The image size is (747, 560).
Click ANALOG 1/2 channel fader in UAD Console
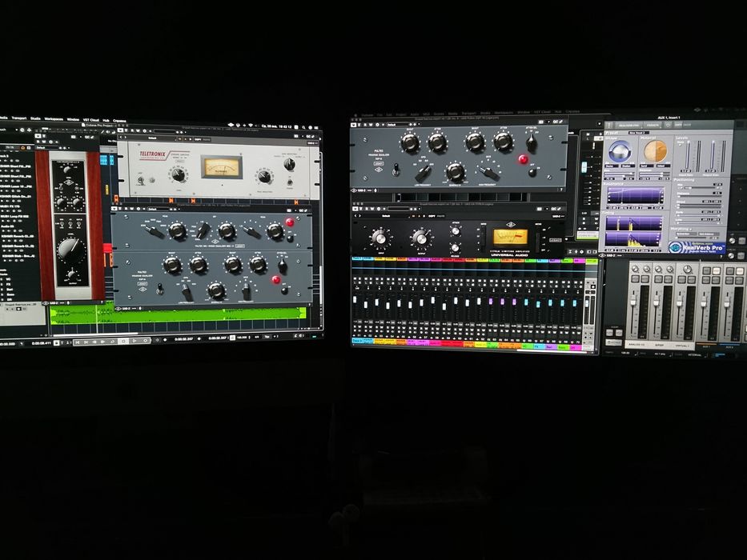[634, 303]
